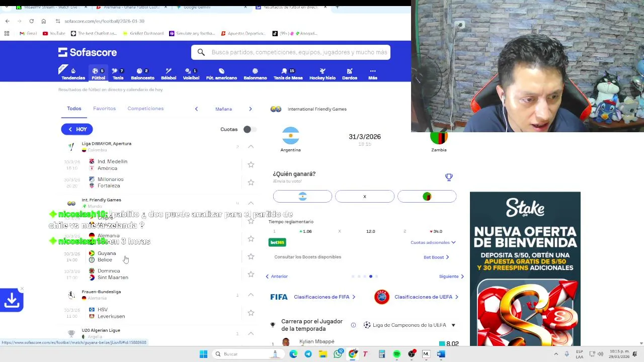Click the info icon by Carrera por el Jugador
Screen dimensions: 644x362
[x=353, y=325]
